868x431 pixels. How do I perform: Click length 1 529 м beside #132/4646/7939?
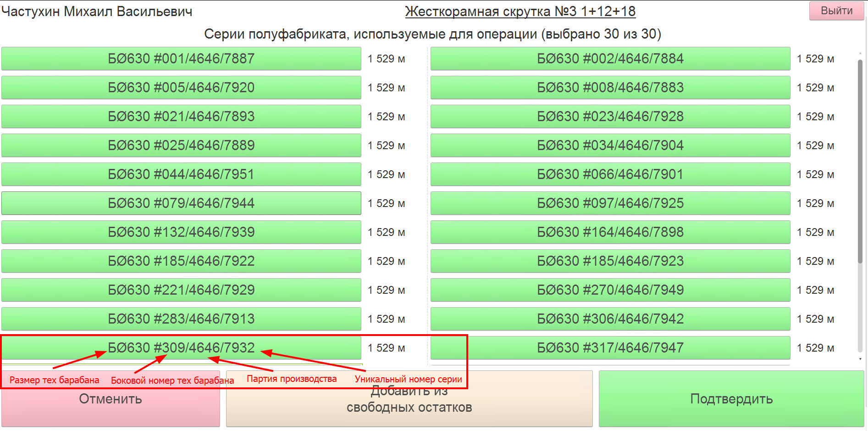386,232
